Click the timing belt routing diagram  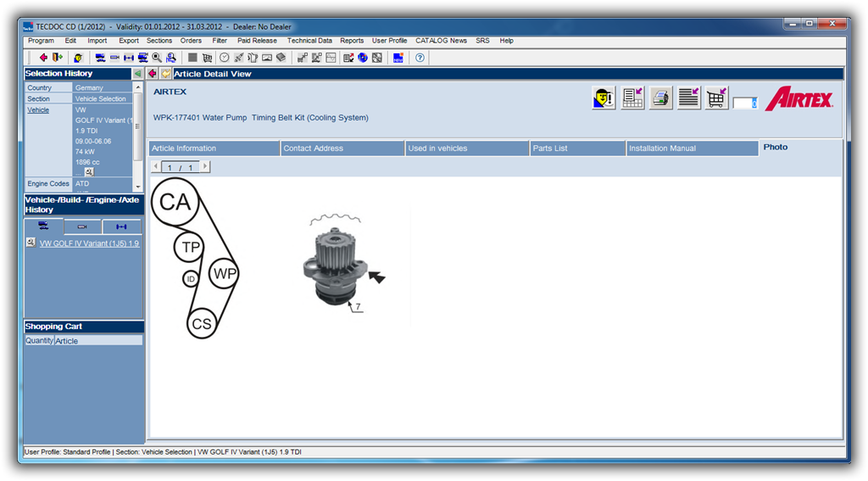tap(195, 258)
